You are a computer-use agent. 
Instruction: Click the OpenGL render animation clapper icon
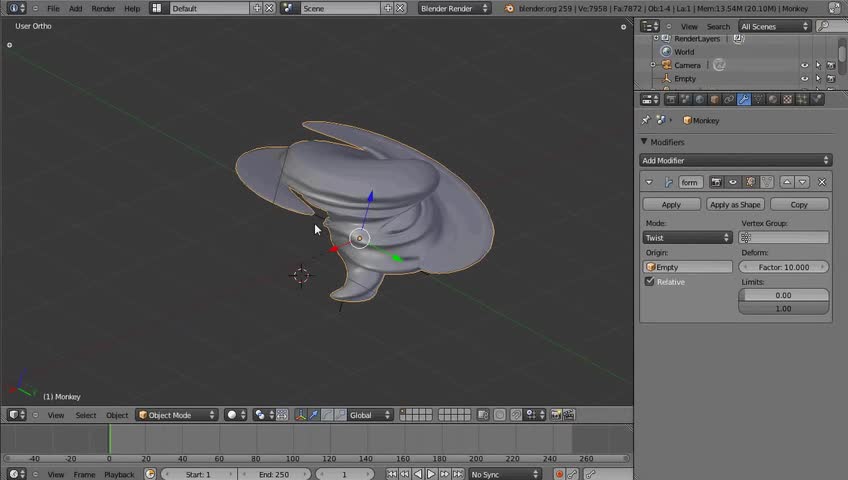point(569,415)
